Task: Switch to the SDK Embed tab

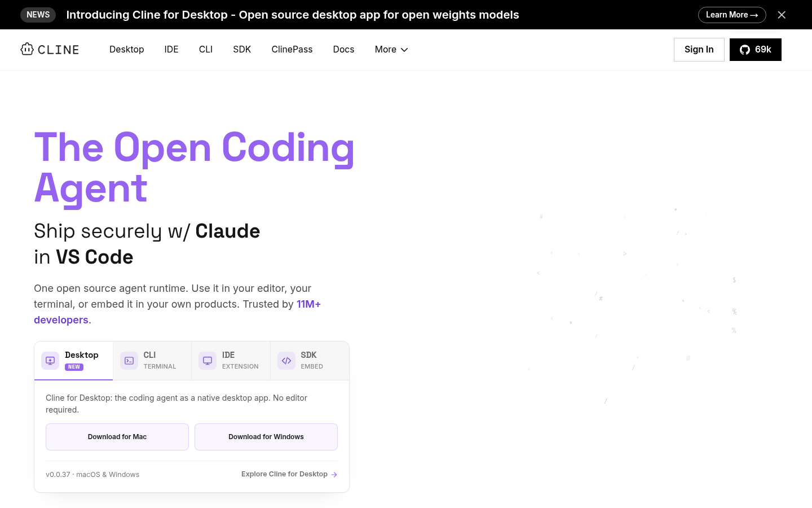Action: pyautogui.click(x=310, y=361)
